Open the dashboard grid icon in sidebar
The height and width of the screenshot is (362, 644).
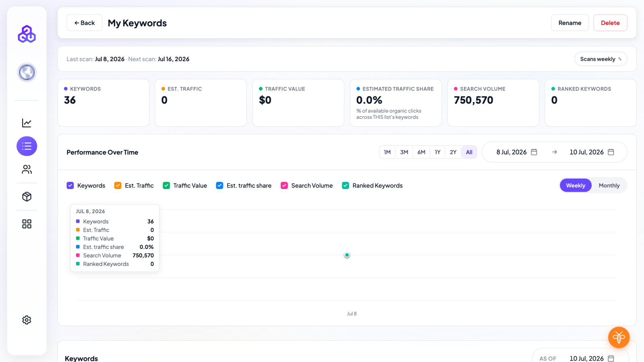pyautogui.click(x=27, y=224)
